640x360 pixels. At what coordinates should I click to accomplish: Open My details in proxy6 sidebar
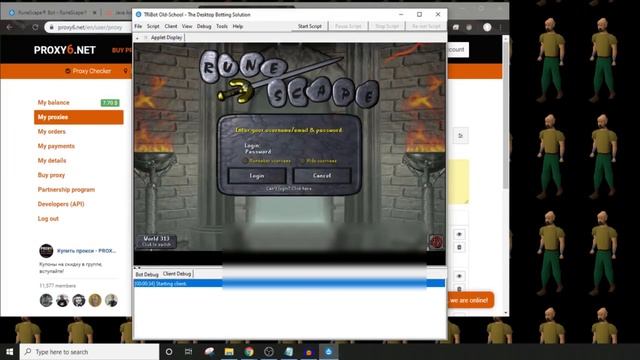point(52,160)
